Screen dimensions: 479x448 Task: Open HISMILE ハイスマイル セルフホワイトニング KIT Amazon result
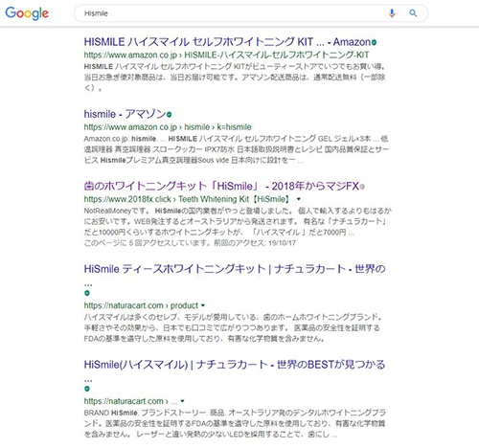227,42
